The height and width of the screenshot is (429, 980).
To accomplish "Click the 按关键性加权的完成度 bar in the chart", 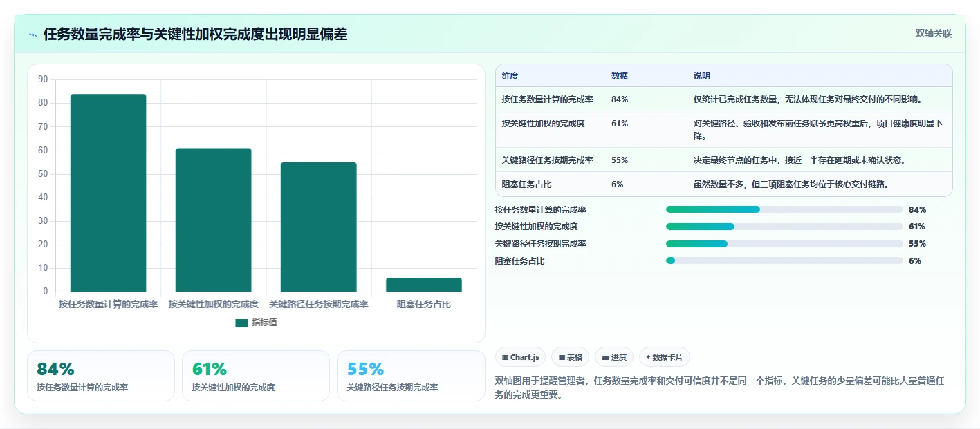I will click(213, 220).
